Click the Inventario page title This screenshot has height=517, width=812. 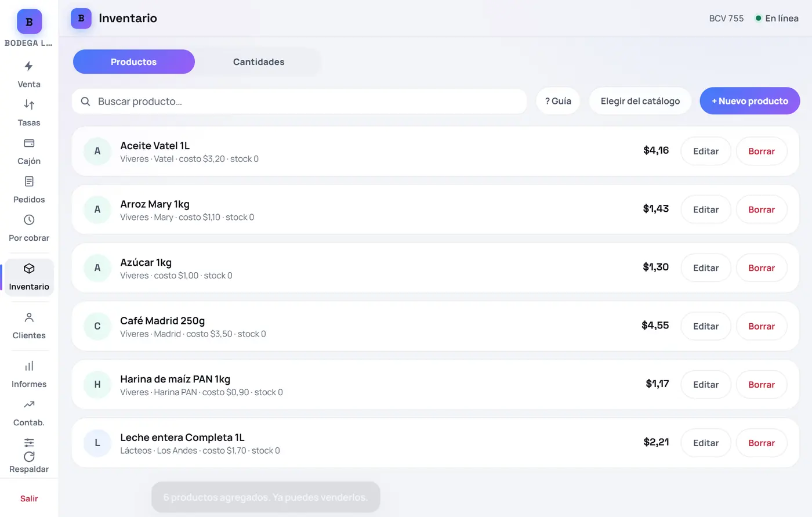pos(128,18)
